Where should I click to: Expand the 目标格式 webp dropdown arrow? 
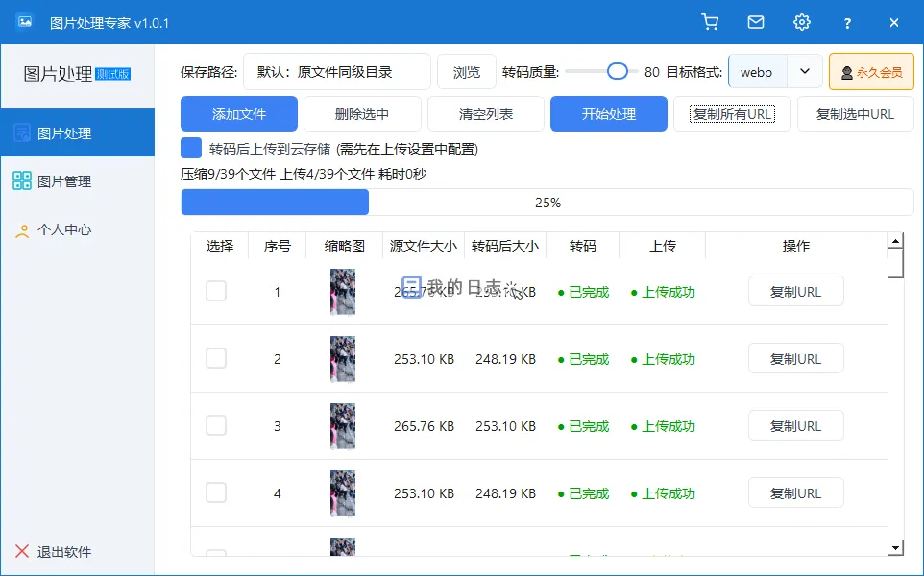click(805, 72)
